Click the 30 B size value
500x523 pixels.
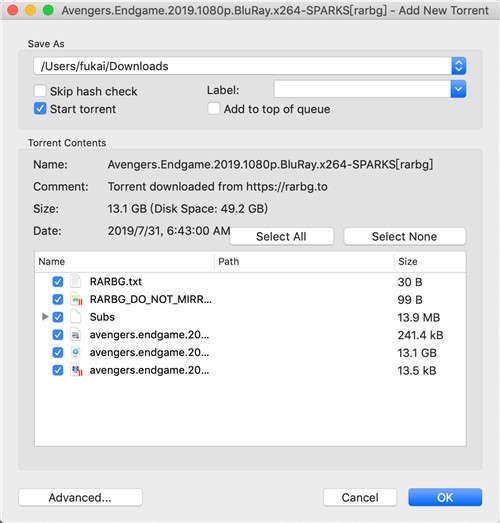click(x=410, y=282)
